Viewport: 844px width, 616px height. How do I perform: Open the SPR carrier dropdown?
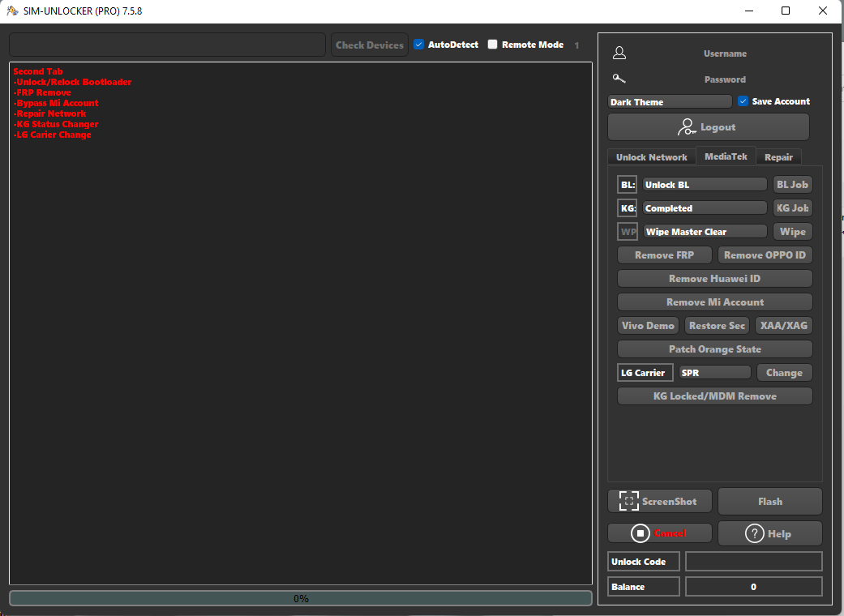(714, 373)
